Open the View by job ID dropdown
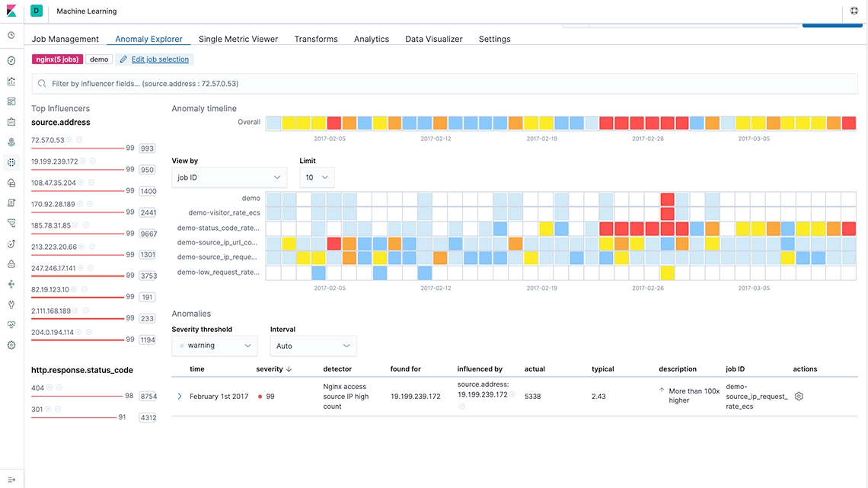The width and height of the screenshot is (868, 488). (x=229, y=177)
